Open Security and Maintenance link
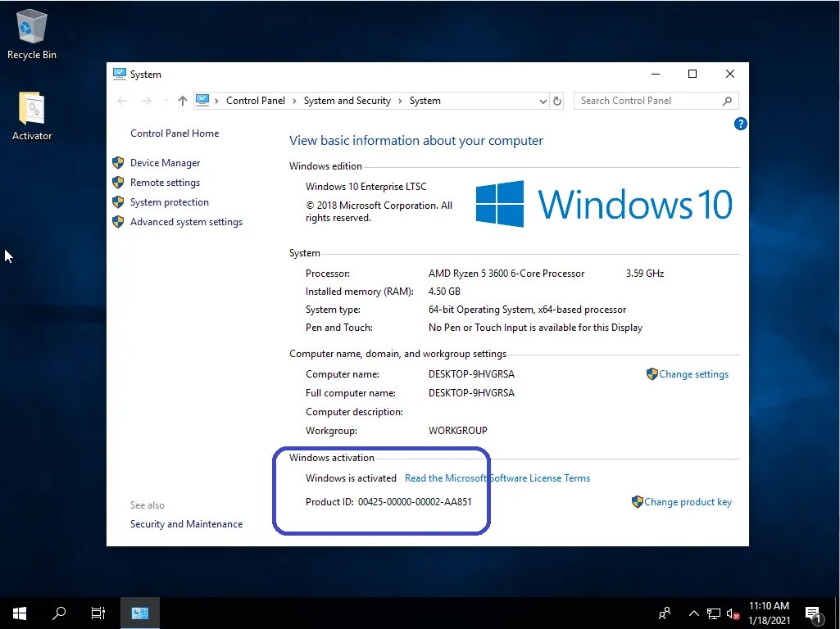 186,524
